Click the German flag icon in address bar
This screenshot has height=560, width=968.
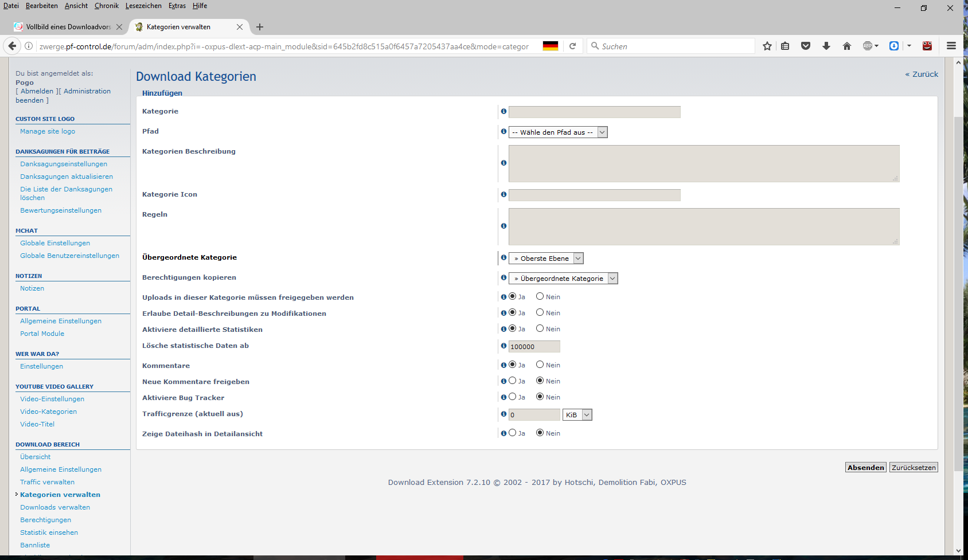coord(551,46)
